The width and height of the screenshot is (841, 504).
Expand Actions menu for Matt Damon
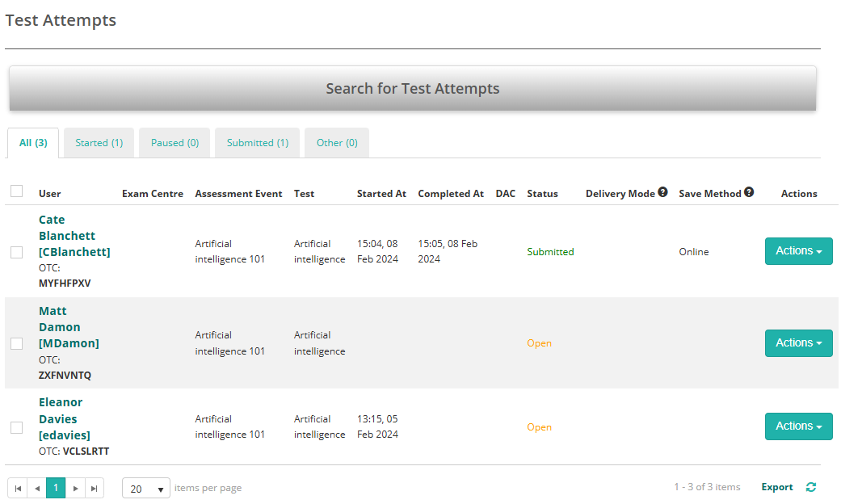point(798,343)
